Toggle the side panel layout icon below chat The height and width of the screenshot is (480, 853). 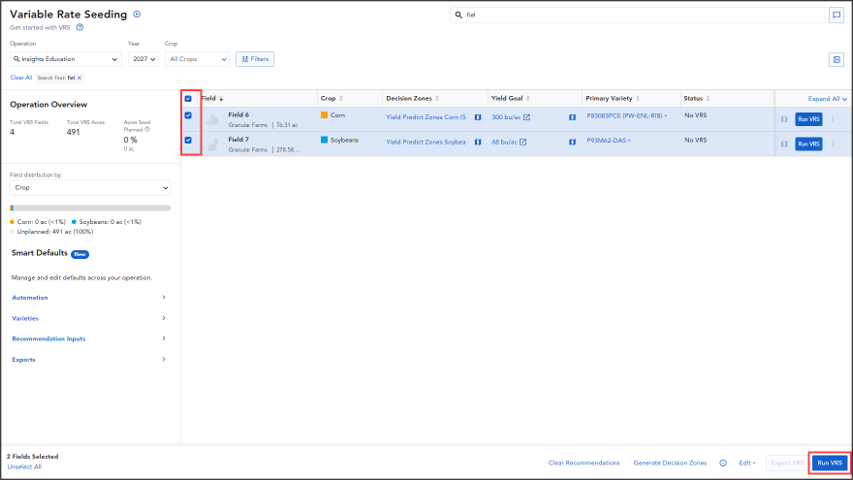[836, 59]
